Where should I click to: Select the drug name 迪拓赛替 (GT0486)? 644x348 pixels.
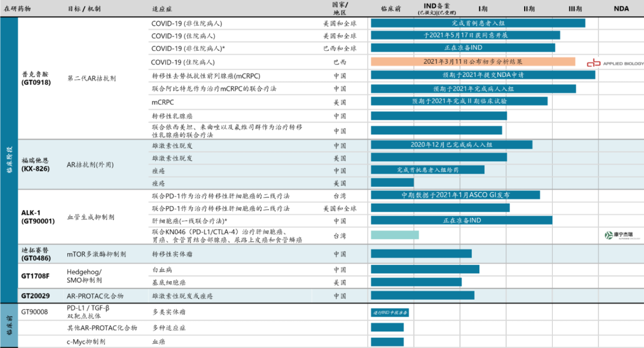tap(36, 254)
